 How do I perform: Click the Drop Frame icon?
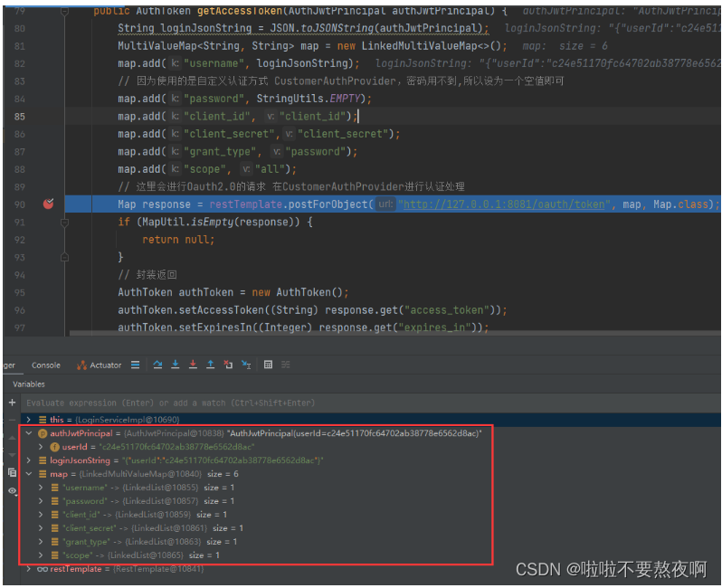tap(228, 365)
